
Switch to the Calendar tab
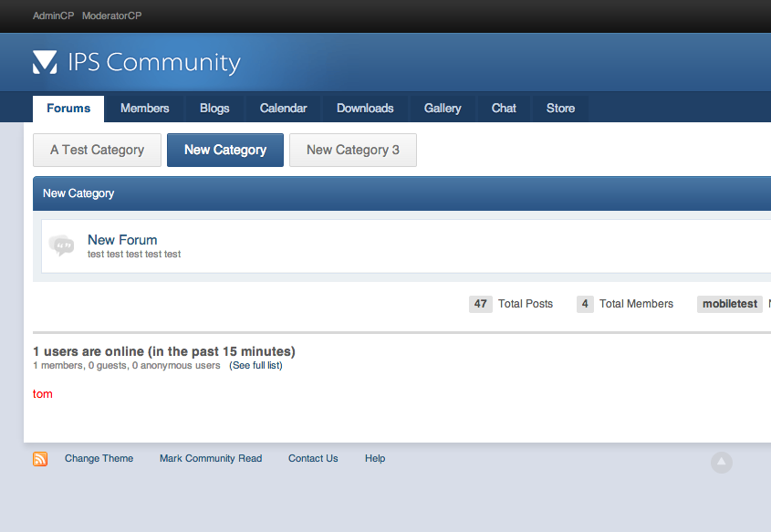(x=283, y=109)
